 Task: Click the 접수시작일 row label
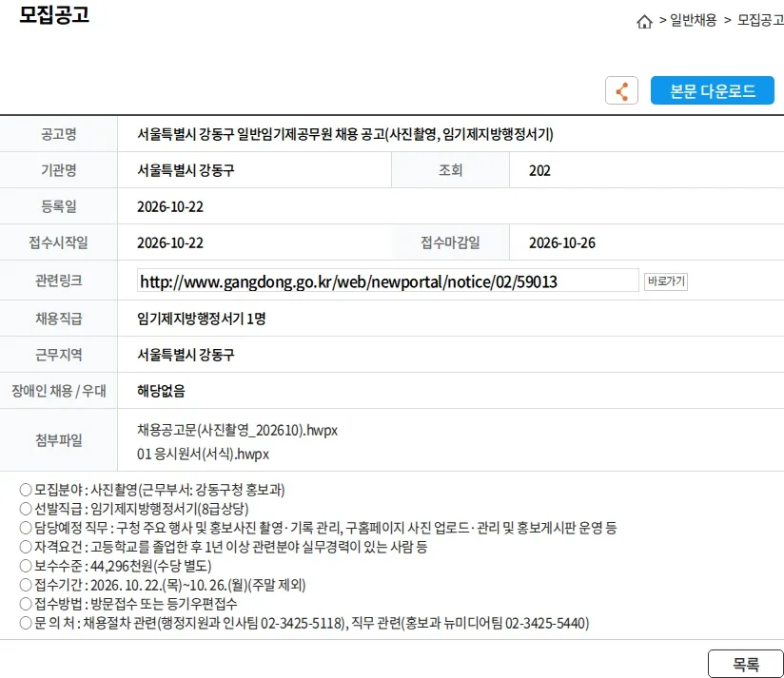58,242
